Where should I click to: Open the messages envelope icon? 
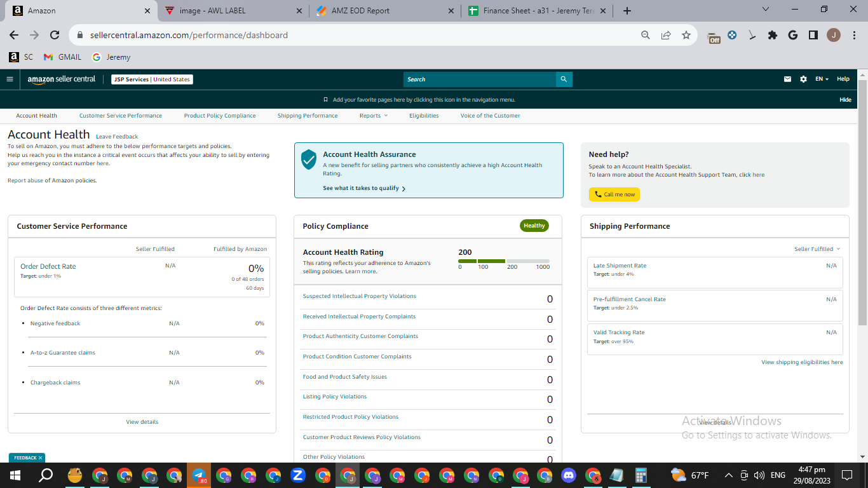tap(787, 79)
